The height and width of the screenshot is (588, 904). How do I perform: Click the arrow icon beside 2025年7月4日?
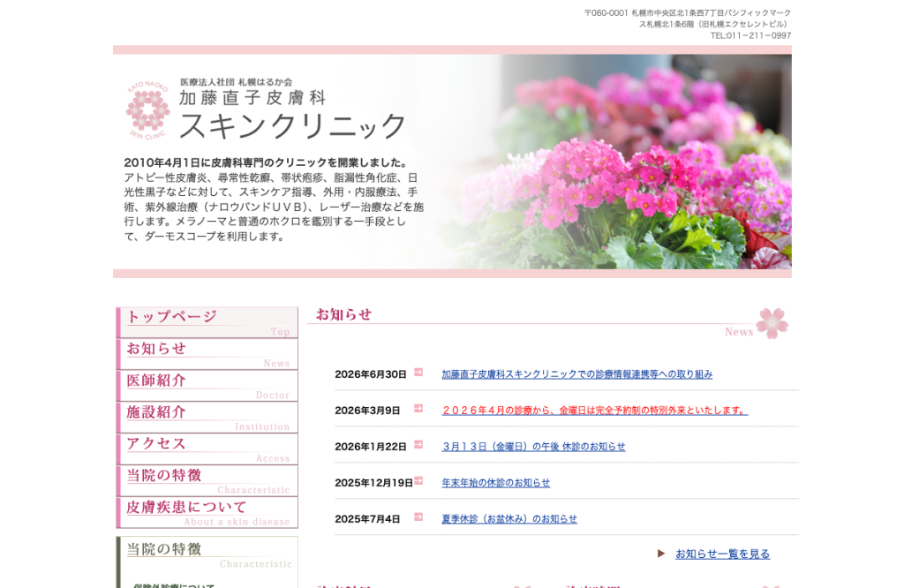418,517
